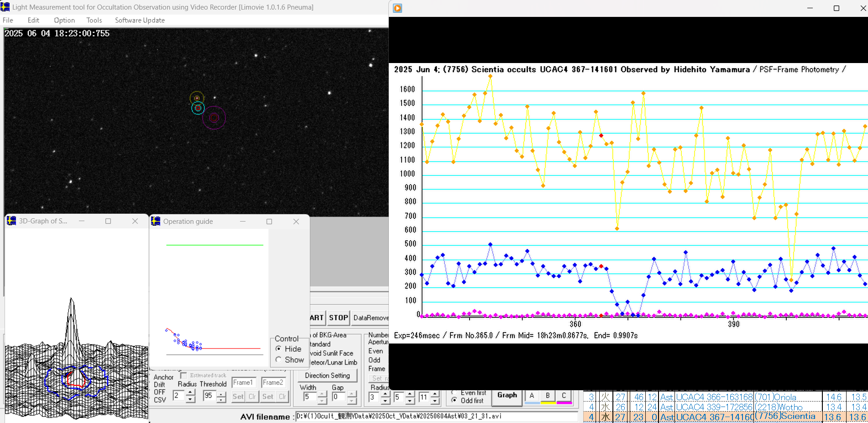868x423 pixels.
Task: Click the 3D-Graph window's title icon
Action: (x=11, y=221)
